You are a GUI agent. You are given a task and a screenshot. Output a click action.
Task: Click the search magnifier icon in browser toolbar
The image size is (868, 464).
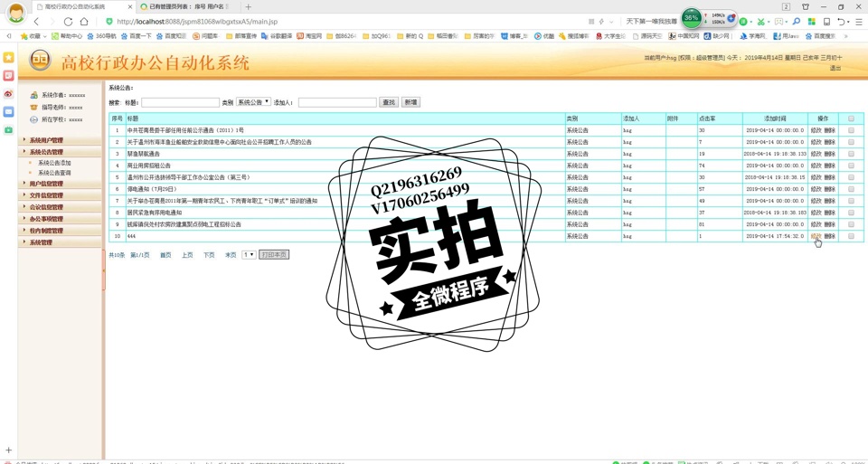point(797,22)
